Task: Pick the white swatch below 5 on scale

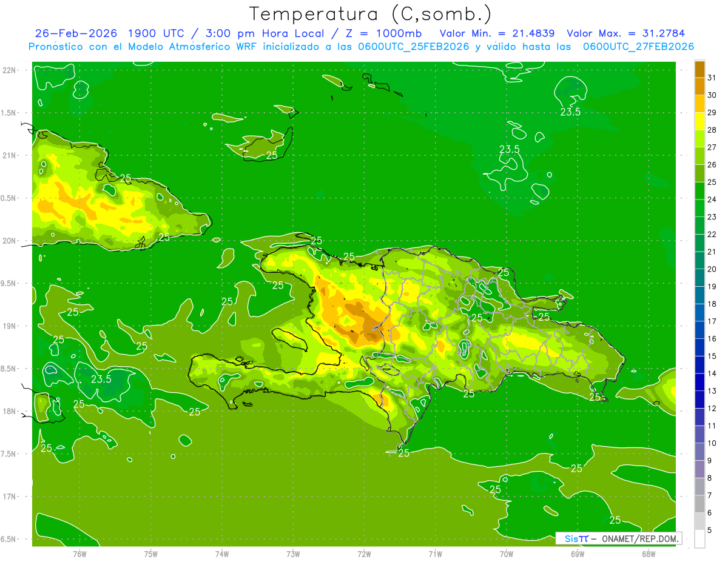Action: 699,539
